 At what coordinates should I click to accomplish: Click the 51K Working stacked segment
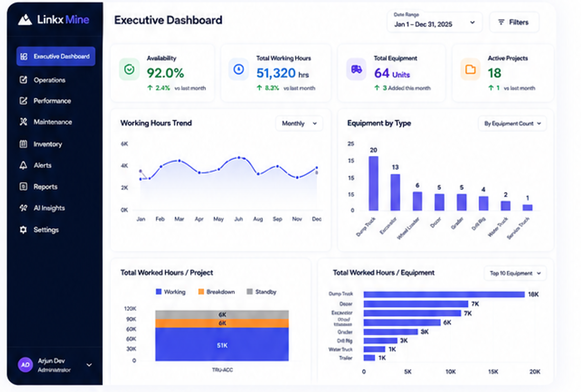point(222,344)
